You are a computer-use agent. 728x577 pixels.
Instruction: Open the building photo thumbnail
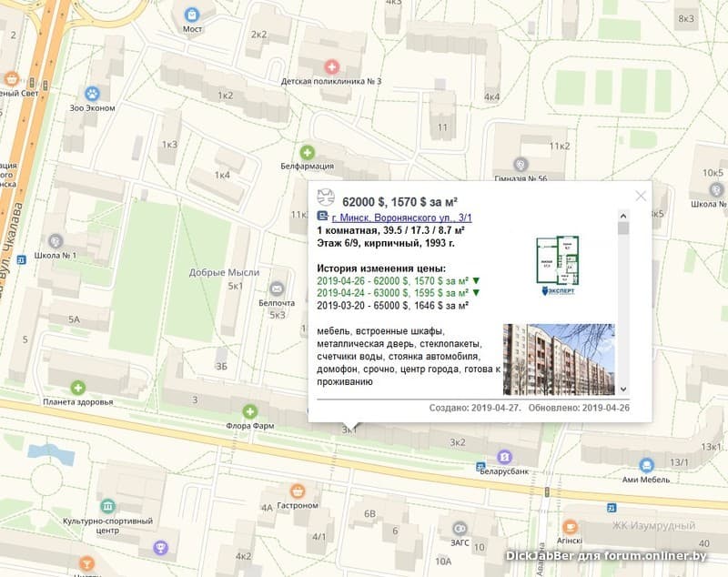559,359
